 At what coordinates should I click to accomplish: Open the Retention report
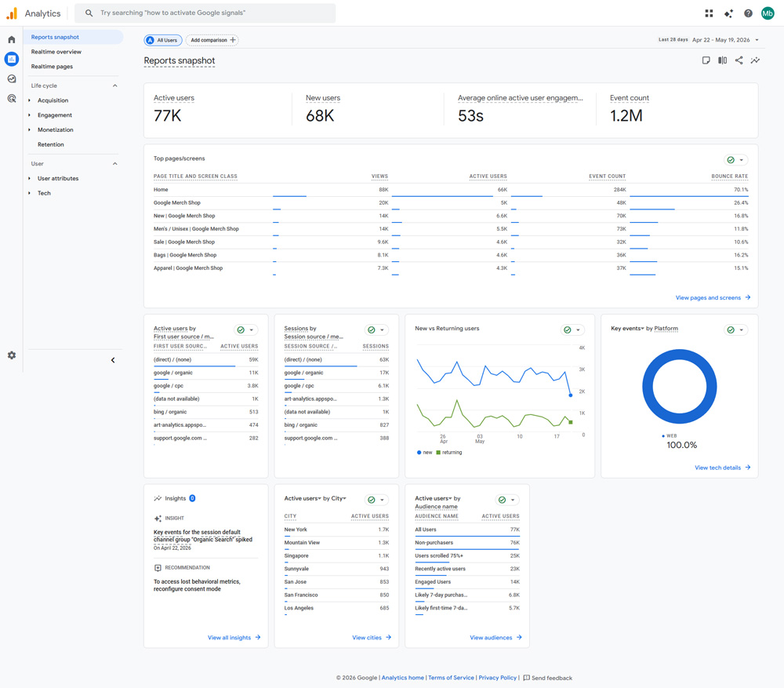pos(50,144)
